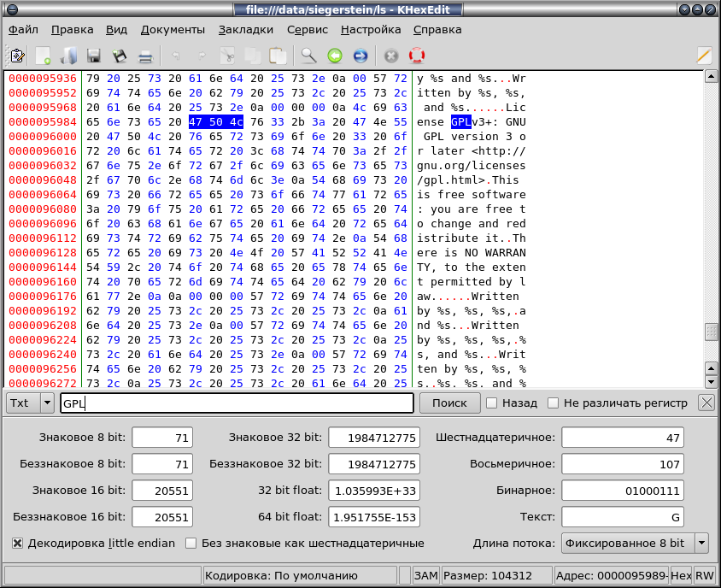Click the Беззнаковое 8 bit value field
Viewport: 721px width, 588px height.
point(162,464)
